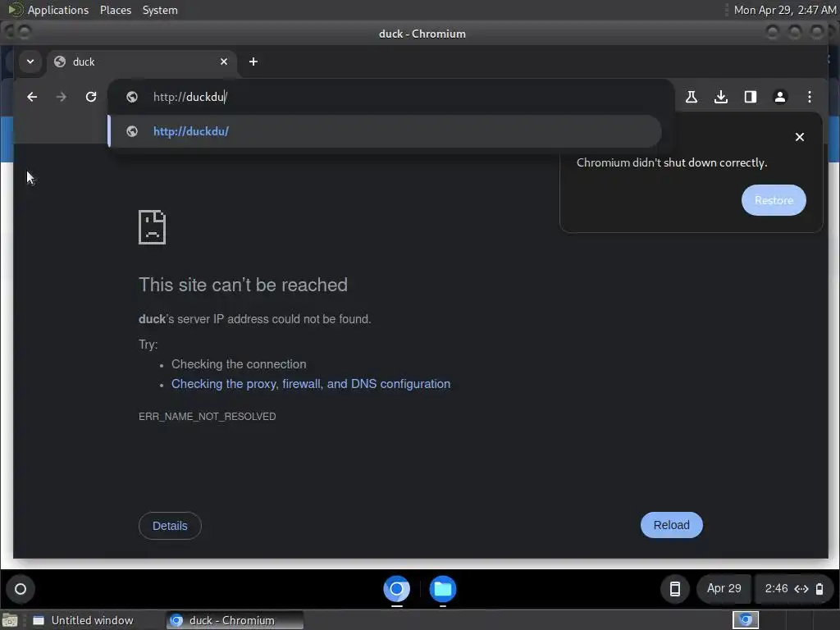Open the System menu
840x630 pixels.
click(x=160, y=10)
